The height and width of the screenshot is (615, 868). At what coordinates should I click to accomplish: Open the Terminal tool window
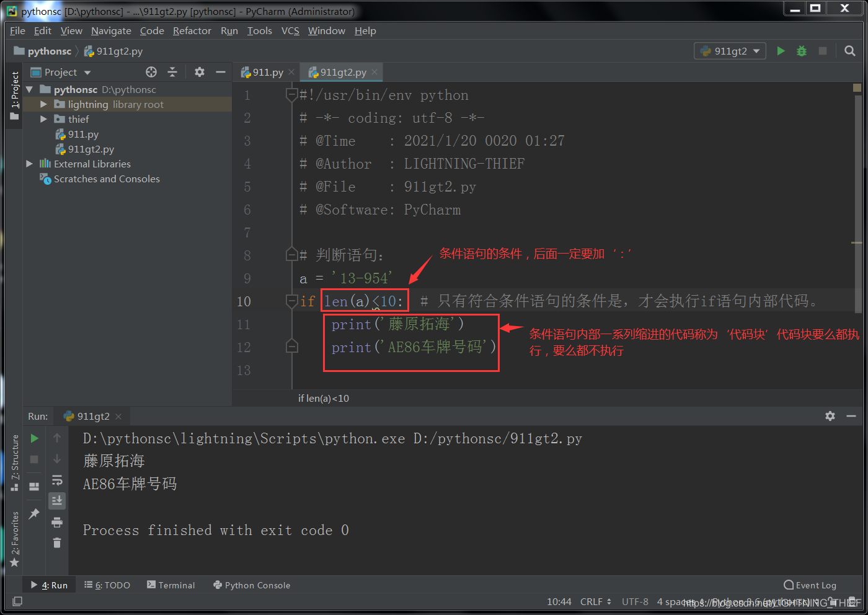pos(171,585)
